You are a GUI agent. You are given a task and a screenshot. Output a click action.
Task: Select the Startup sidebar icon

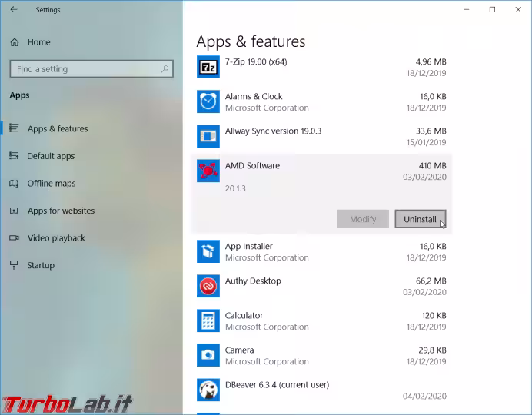pyautogui.click(x=14, y=265)
